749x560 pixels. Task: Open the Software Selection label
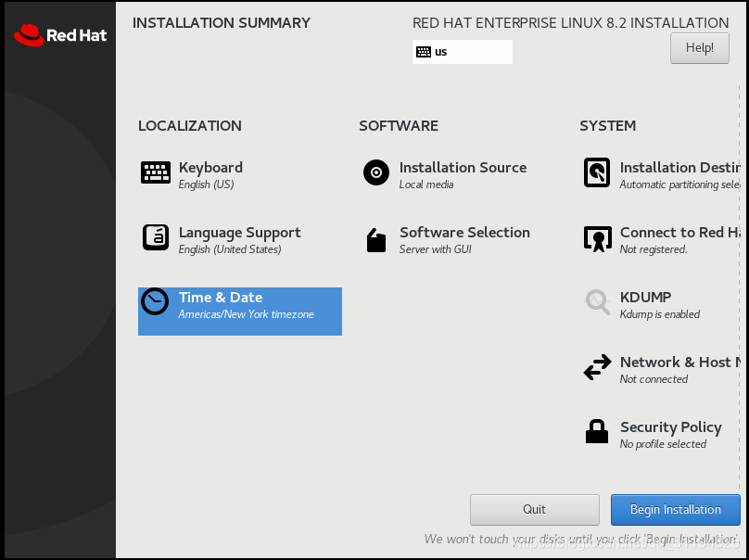pyautogui.click(x=464, y=232)
